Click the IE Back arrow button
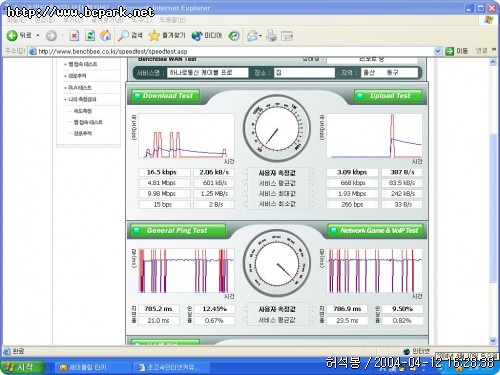This screenshot has width=500, height=375. point(19,35)
